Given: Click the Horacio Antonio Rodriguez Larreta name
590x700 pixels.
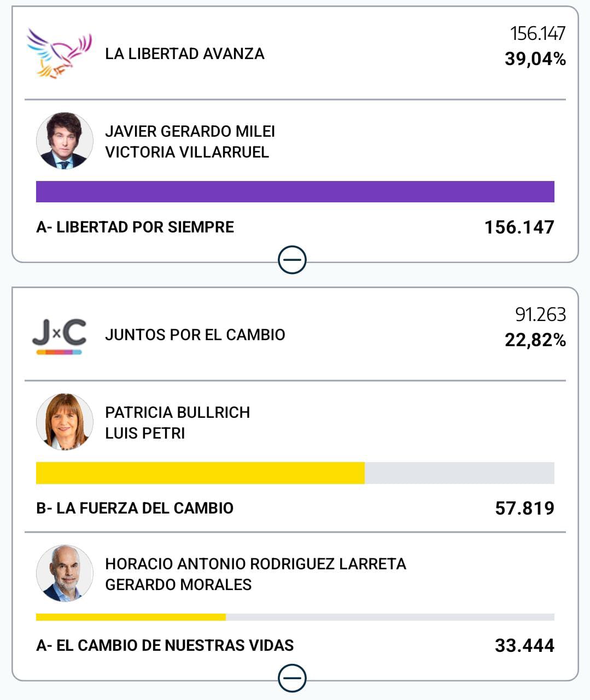Looking at the screenshot, I should 255,564.
